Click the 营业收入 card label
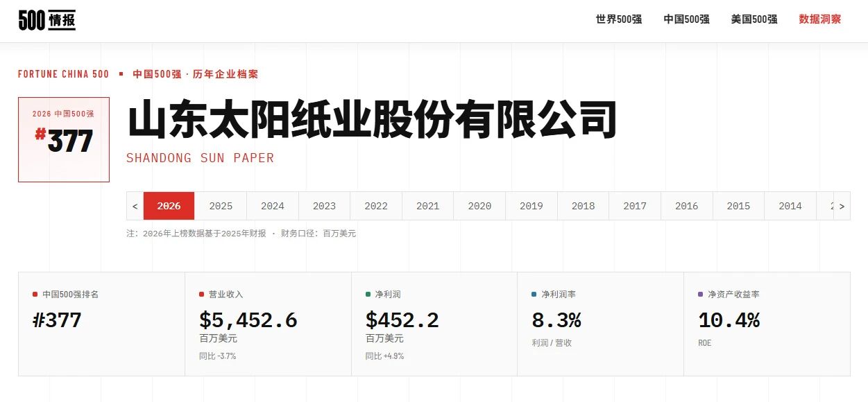This screenshot has height=402, width=868. [226, 295]
